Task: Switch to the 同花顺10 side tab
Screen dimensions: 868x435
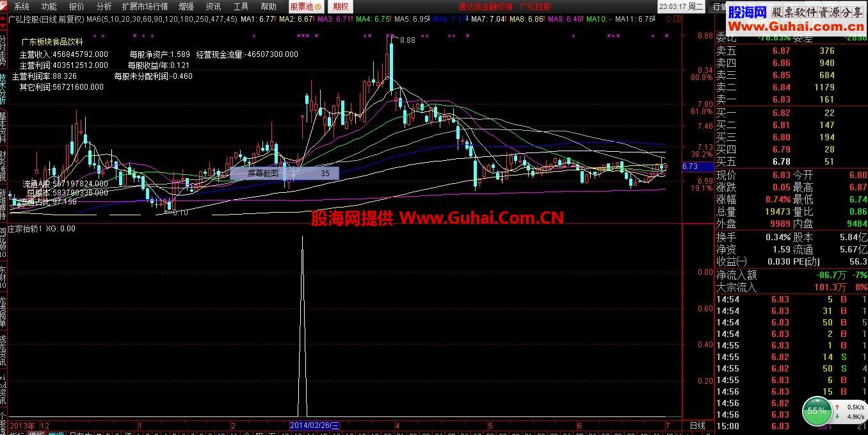Action: 3,242
